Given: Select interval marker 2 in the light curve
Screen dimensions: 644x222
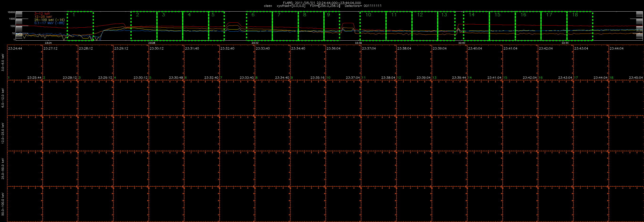Looking at the screenshot, I should tap(138, 15).
